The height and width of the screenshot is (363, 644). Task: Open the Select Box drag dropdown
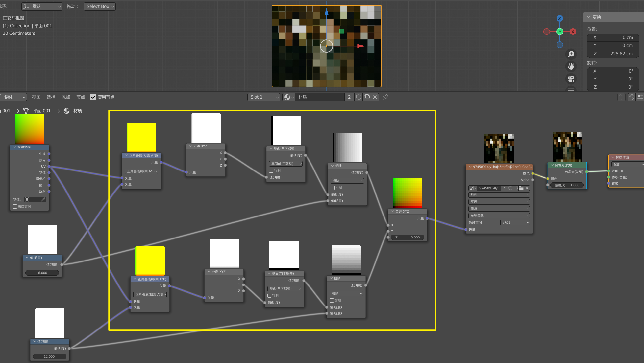tap(100, 6)
